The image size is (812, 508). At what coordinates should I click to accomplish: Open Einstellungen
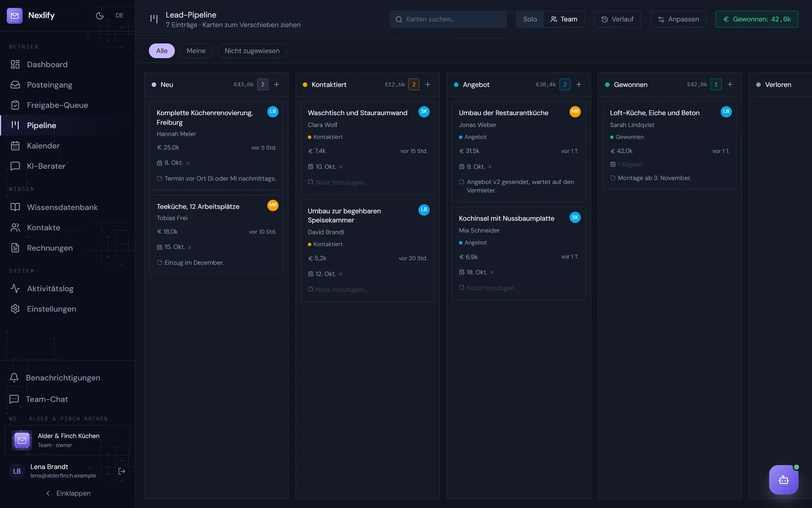67,309
